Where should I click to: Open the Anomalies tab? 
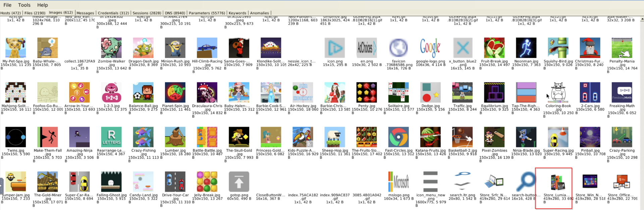pos(259,13)
